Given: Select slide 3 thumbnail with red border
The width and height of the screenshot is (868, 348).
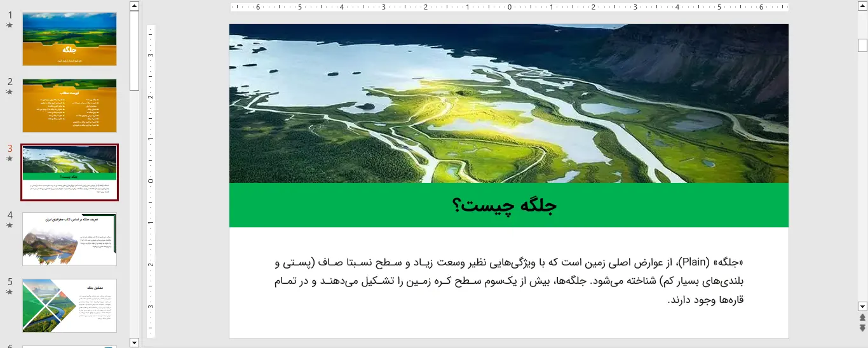Looking at the screenshot, I should point(70,172).
